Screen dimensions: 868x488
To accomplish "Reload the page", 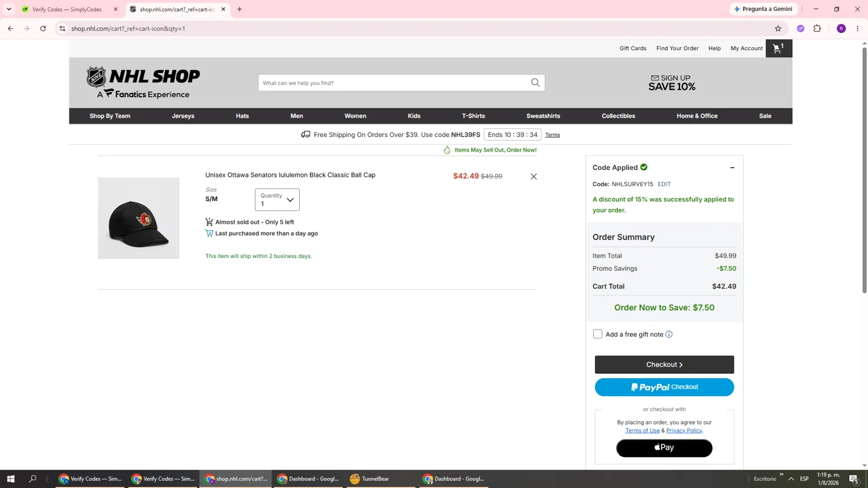I will 43,28.
